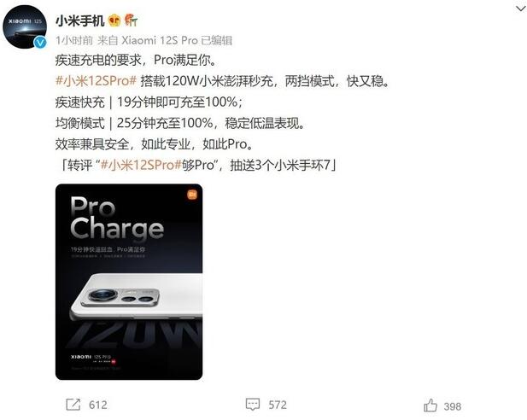This screenshot has height=420, width=527.
Task: Click the 398 like count
Action: pyautogui.click(x=453, y=406)
